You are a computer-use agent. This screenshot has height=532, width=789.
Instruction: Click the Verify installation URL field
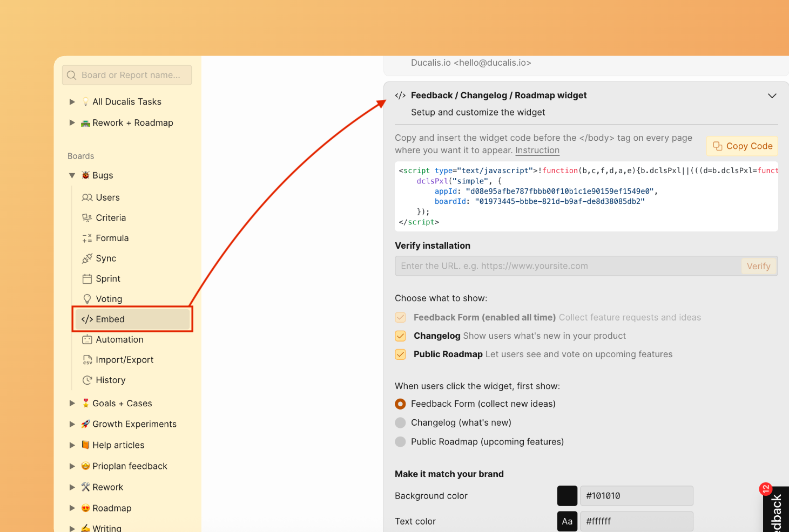click(568, 266)
